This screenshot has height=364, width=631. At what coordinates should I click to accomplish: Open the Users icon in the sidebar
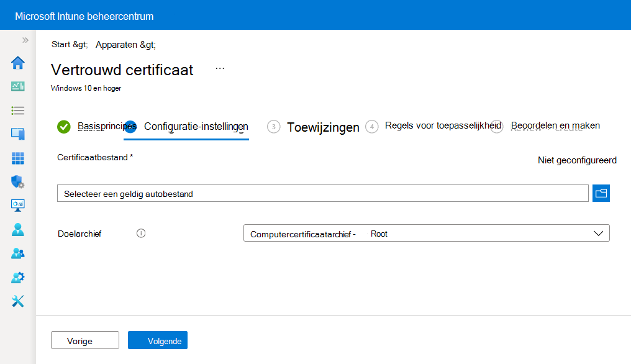18,229
